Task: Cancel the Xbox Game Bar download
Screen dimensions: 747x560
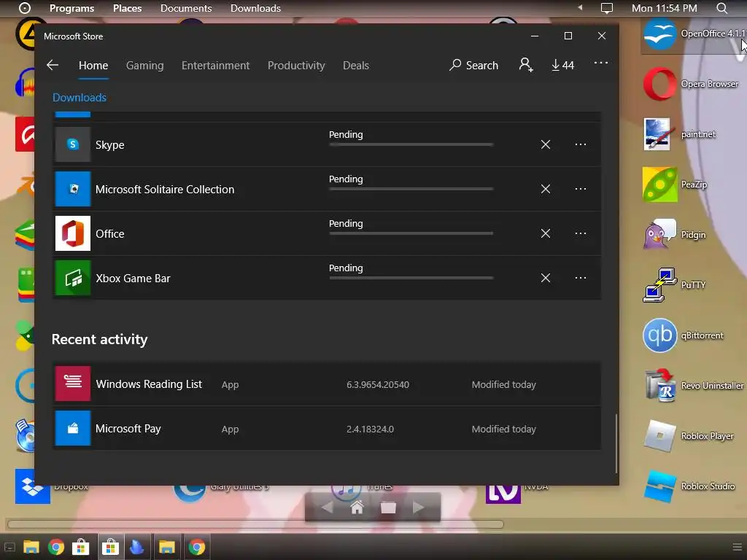Action: tap(546, 278)
